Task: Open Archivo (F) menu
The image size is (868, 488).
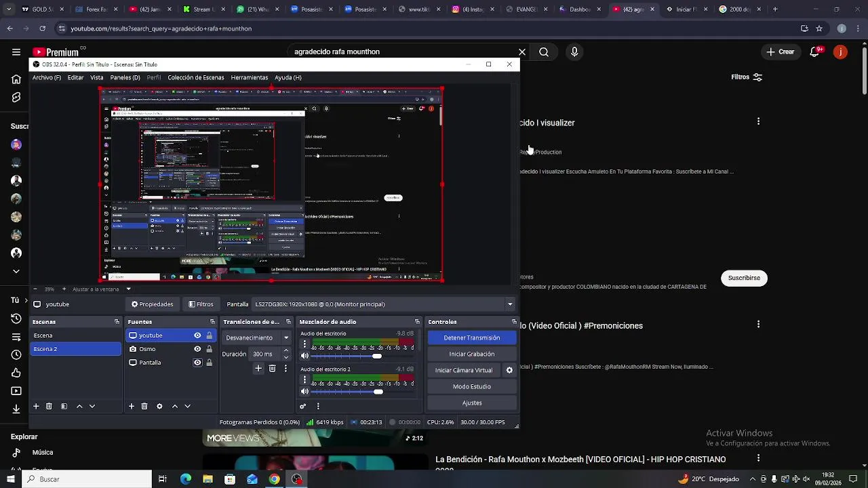Action: click(x=47, y=77)
